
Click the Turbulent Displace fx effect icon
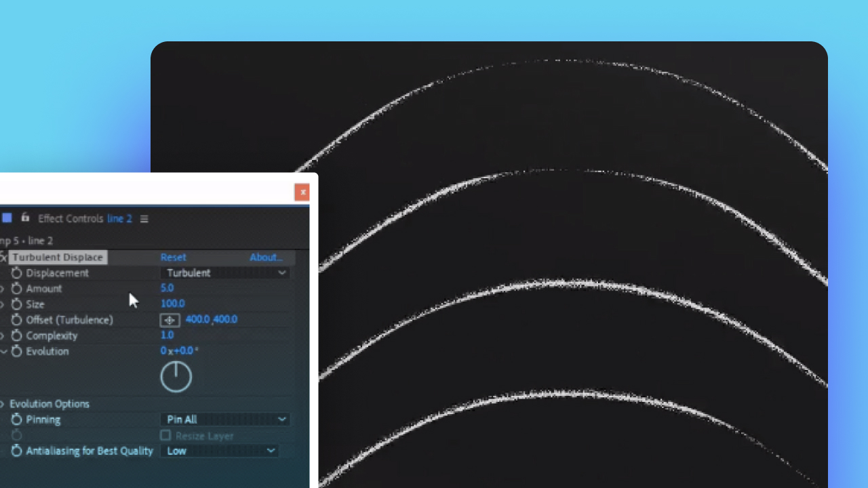pyautogui.click(x=3, y=257)
